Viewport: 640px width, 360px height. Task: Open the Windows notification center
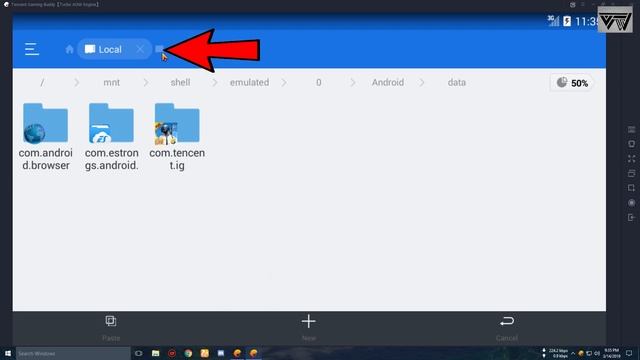pos(629,353)
